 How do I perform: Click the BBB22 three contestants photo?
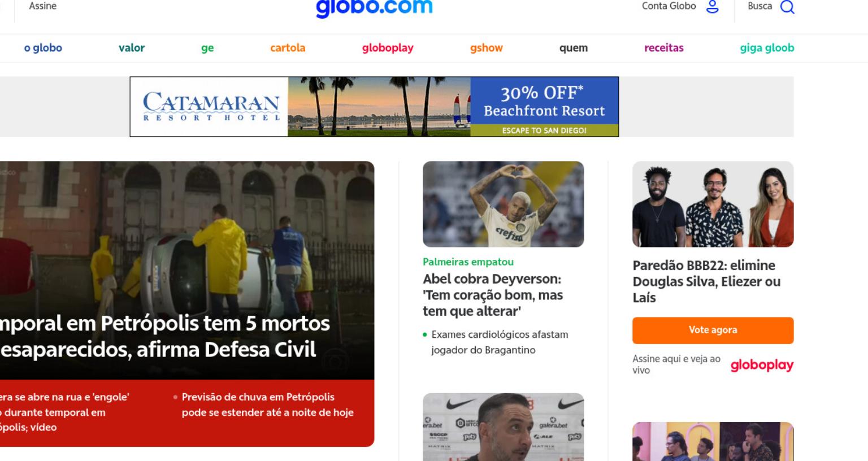coord(713,204)
